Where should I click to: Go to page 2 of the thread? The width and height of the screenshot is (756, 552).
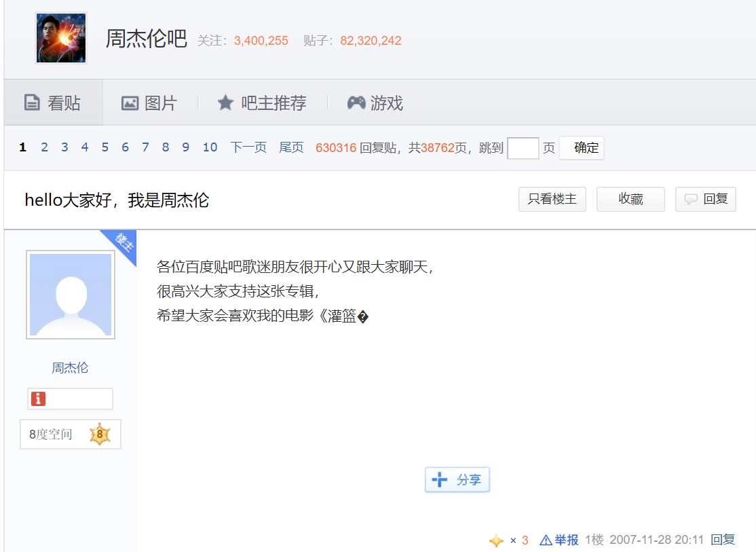tap(44, 147)
